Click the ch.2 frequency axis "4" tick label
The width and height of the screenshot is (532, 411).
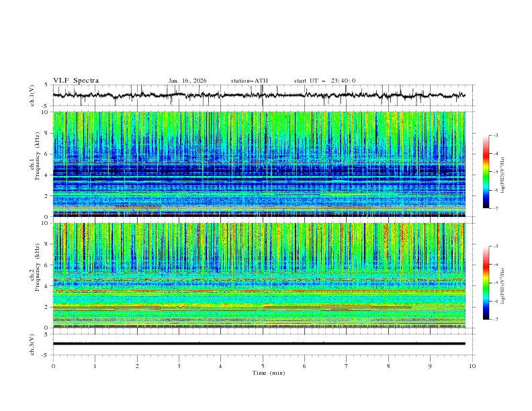(47, 286)
